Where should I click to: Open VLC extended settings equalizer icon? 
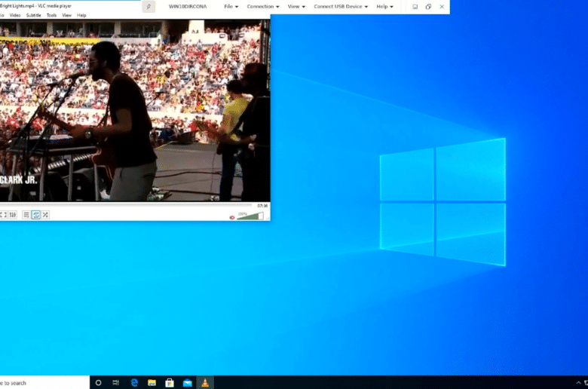click(x=13, y=215)
